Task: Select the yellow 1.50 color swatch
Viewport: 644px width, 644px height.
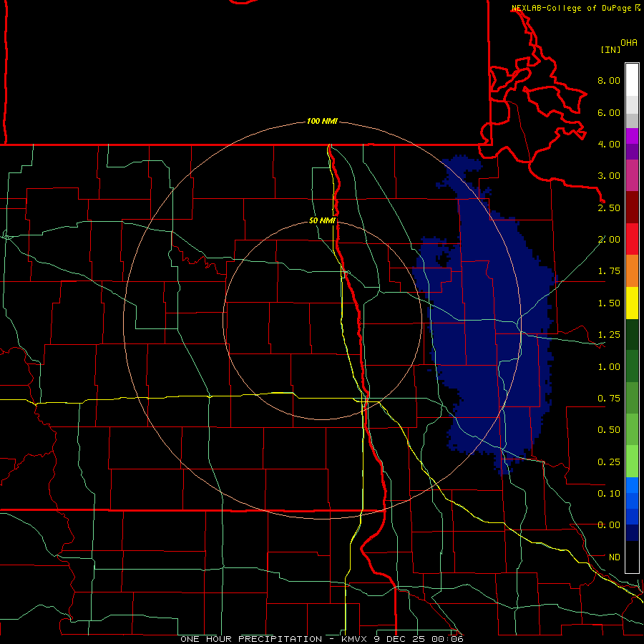Action: pos(632,303)
